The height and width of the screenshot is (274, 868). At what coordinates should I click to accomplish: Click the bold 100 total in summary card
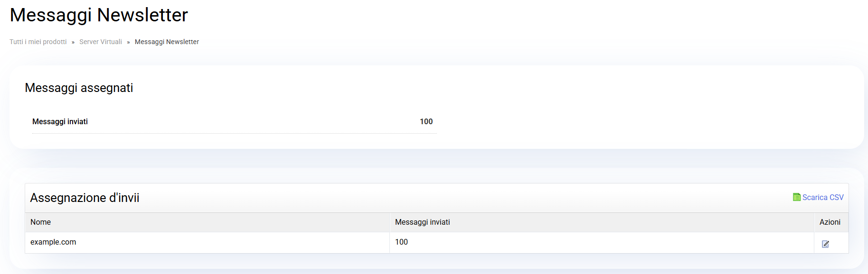pos(426,121)
